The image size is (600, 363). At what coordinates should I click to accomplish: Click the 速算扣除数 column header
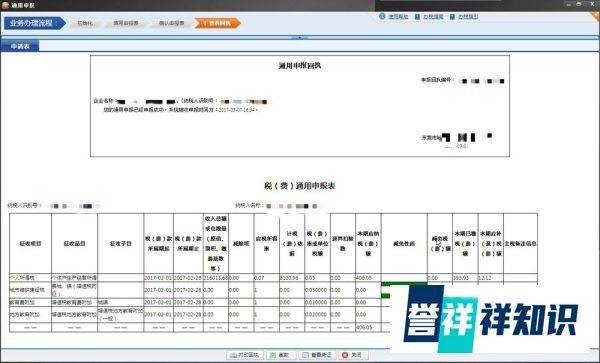coord(343,244)
